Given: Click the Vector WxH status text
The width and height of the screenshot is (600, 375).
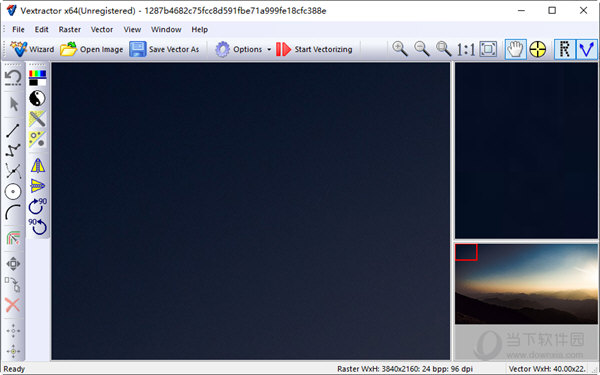Looking at the screenshot, I should pyautogui.click(x=547, y=369).
